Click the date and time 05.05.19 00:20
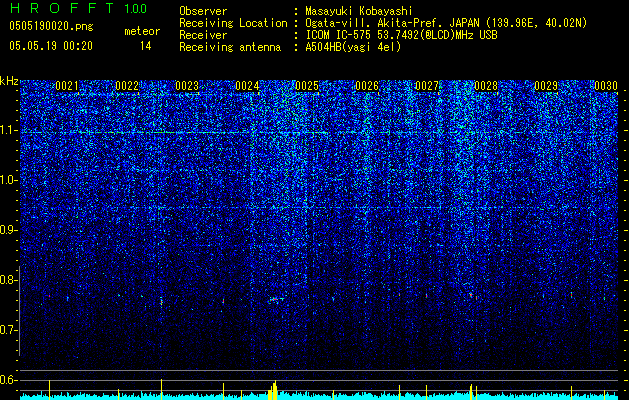This screenshot has height=400, width=629. pos(51,46)
